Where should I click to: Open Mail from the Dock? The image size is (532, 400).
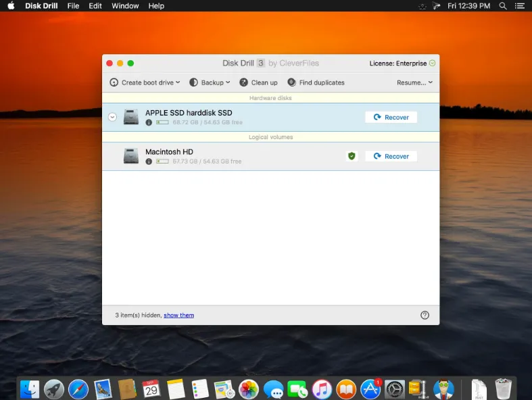coord(103,389)
